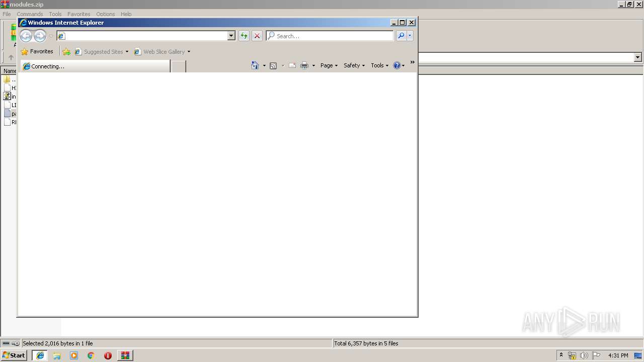Click the Add to Favorites Bar icon
This screenshot has width=644, height=362.
coord(66,51)
